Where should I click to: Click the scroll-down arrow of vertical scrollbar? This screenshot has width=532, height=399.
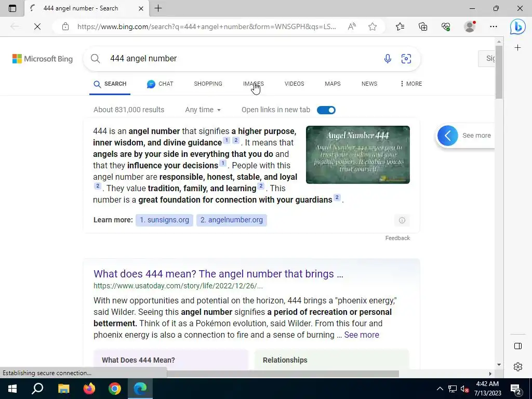pos(499,365)
